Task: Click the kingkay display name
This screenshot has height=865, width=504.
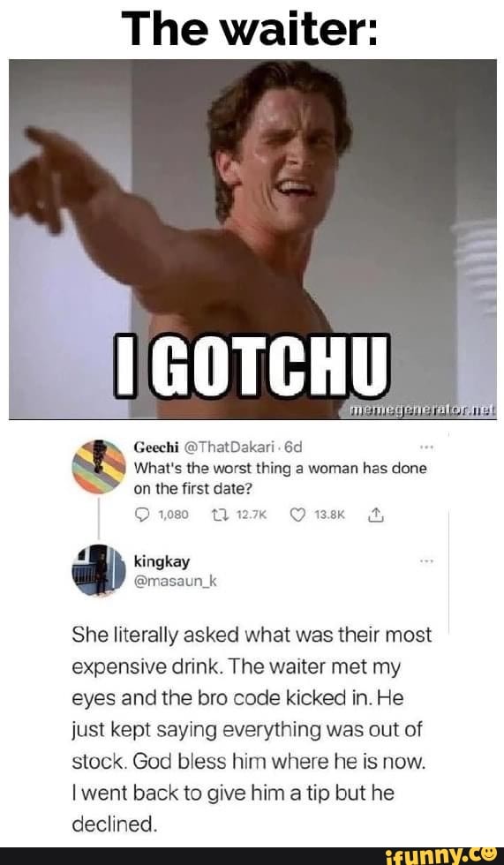Action: click(x=162, y=561)
